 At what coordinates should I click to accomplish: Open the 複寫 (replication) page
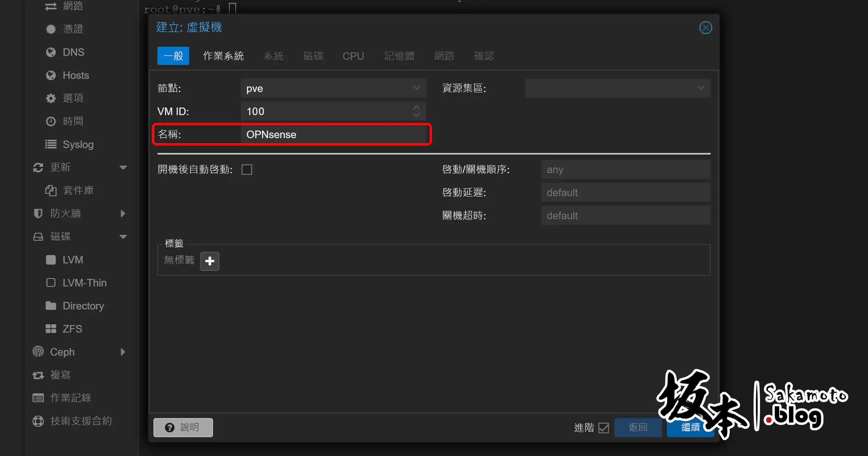point(61,375)
